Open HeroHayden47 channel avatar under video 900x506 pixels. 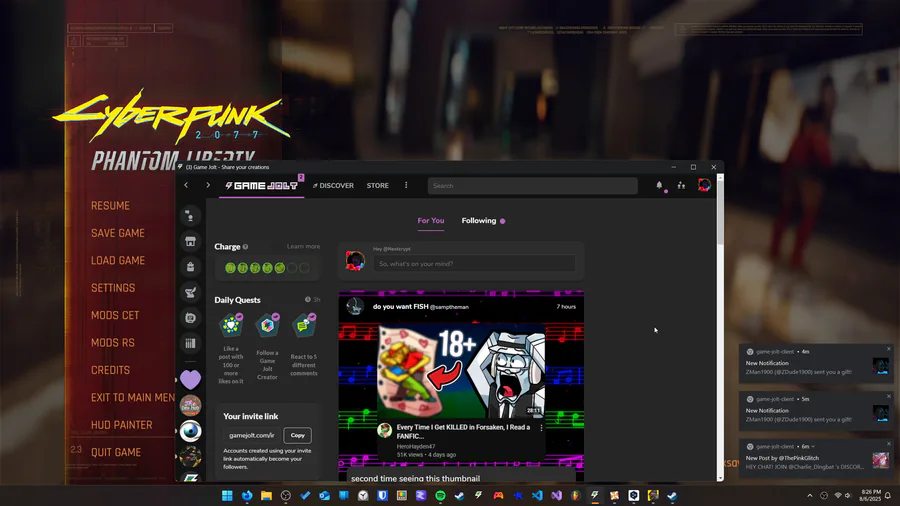pyautogui.click(x=385, y=430)
